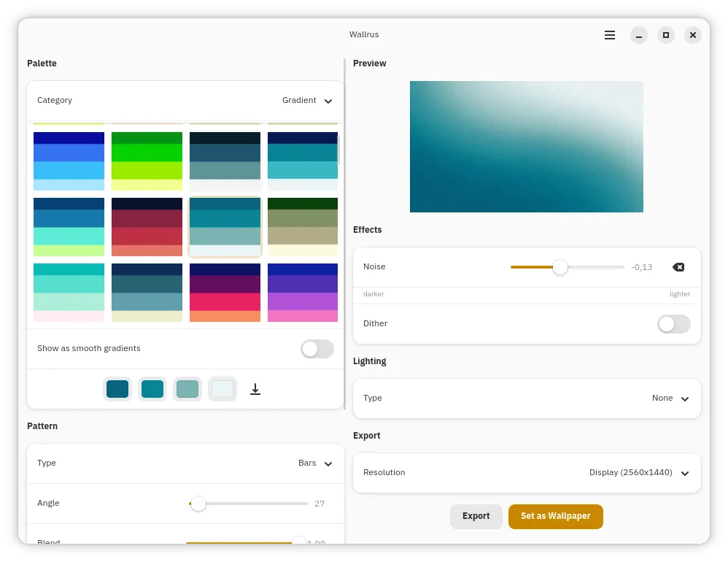Select the purple-magenta-orange palette
Screen dimensions: 728x562
pyautogui.click(x=225, y=293)
